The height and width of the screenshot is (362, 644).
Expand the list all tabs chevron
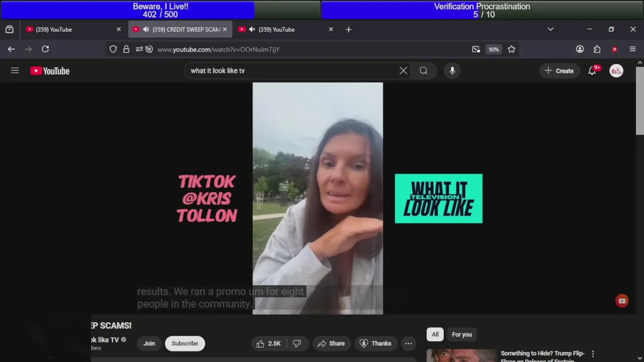point(550,30)
